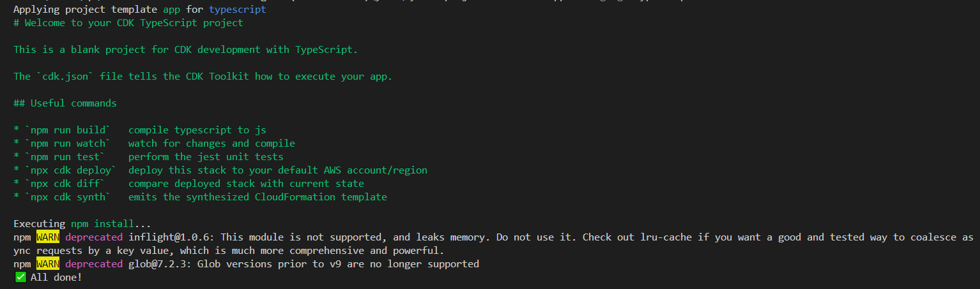This screenshot has height=289, width=980.
Task: Click the yellow WARN label before inflight
Action: click(47, 237)
